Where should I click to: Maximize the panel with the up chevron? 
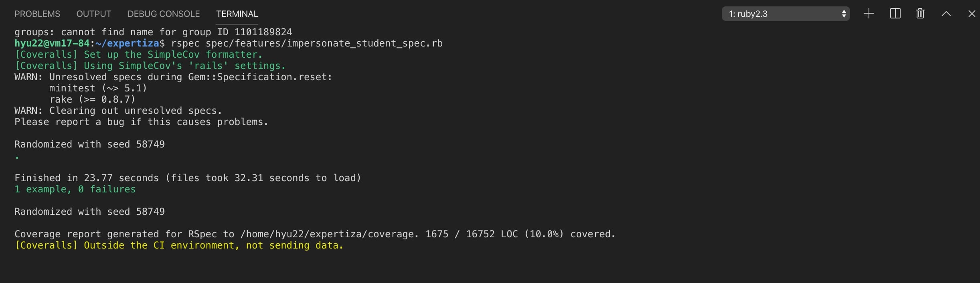(x=946, y=14)
